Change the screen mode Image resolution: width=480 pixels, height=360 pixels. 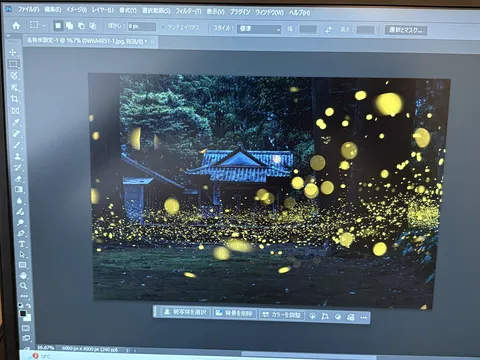pos(26,338)
